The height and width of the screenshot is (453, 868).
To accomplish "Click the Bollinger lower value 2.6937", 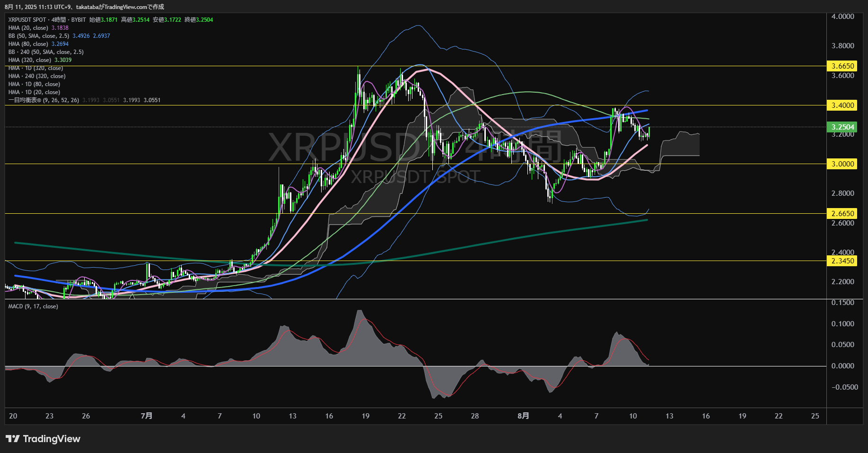I will [102, 36].
